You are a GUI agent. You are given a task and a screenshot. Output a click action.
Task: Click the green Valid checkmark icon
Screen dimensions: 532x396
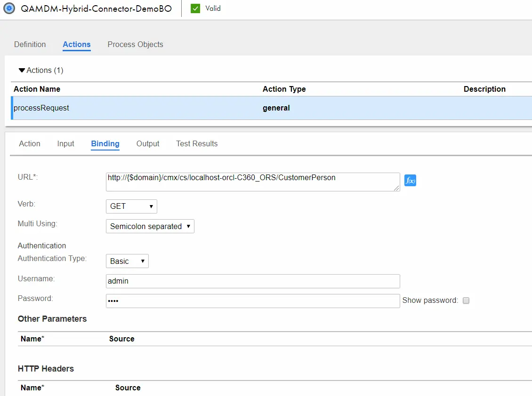click(195, 8)
